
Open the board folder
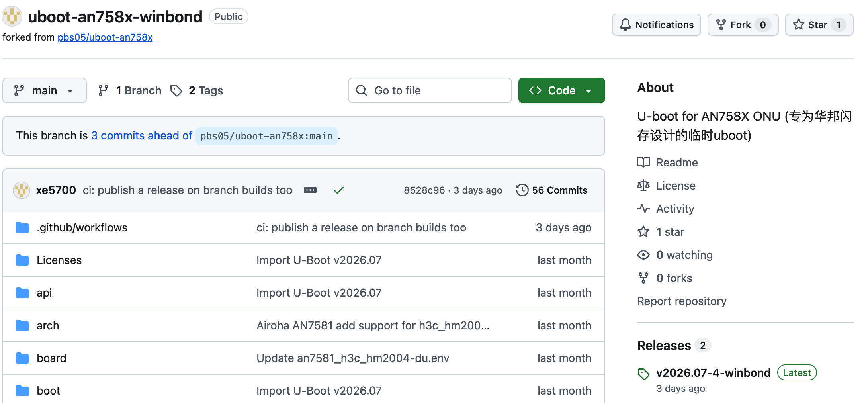coord(51,358)
